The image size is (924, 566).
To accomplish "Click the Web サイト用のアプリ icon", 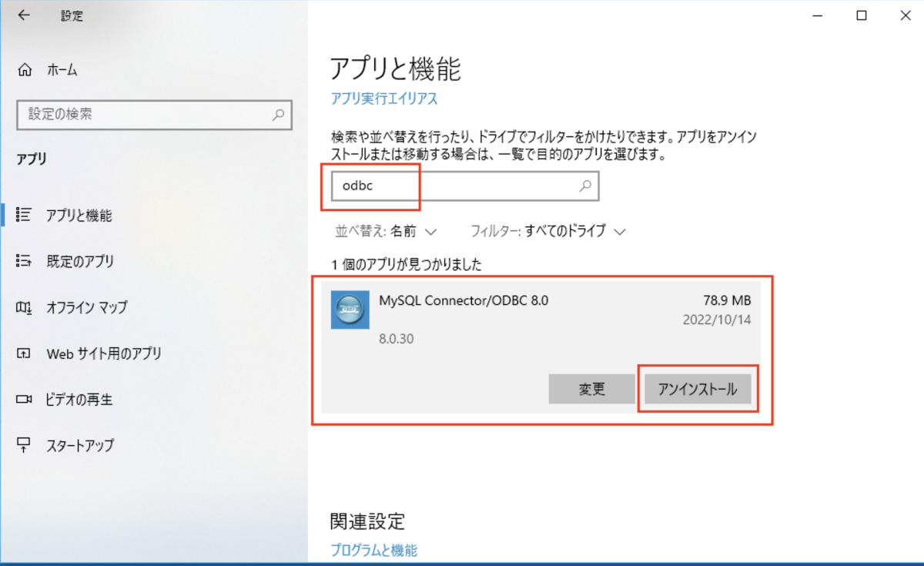I will [x=24, y=353].
